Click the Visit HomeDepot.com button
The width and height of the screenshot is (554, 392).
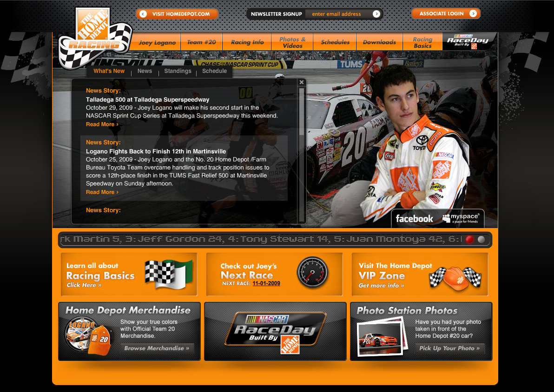[177, 14]
